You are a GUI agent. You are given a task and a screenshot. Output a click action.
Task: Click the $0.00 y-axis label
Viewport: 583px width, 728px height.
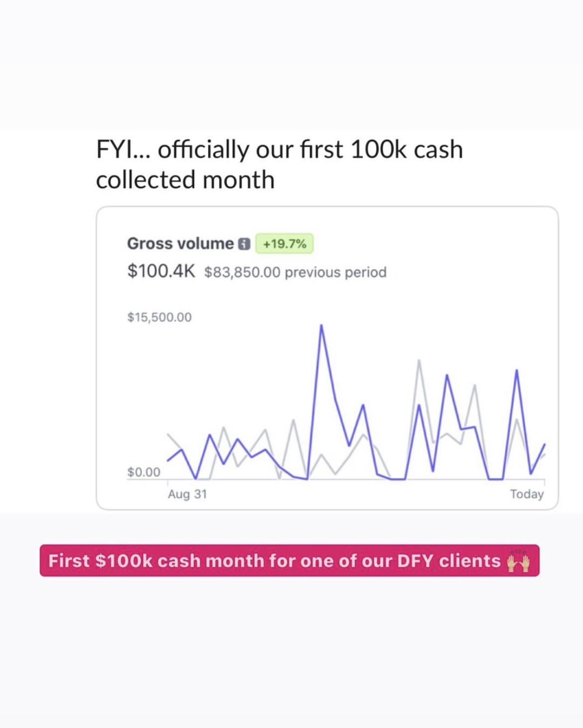click(x=144, y=472)
